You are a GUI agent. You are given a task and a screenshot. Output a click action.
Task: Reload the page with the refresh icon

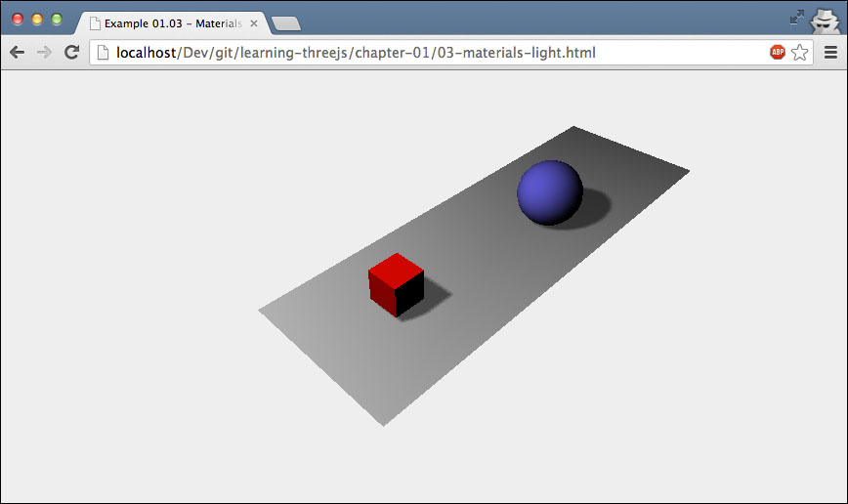click(x=72, y=52)
